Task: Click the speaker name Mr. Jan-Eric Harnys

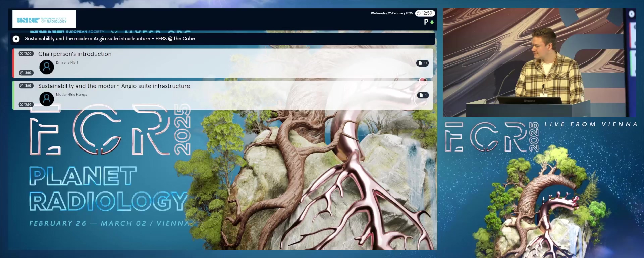Action: point(71,95)
